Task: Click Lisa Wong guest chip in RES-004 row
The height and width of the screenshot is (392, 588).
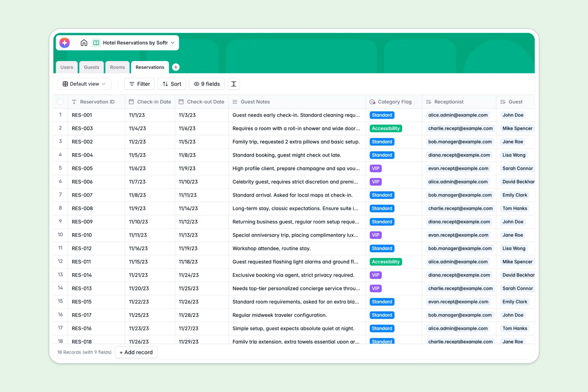Action: tap(514, 155)
